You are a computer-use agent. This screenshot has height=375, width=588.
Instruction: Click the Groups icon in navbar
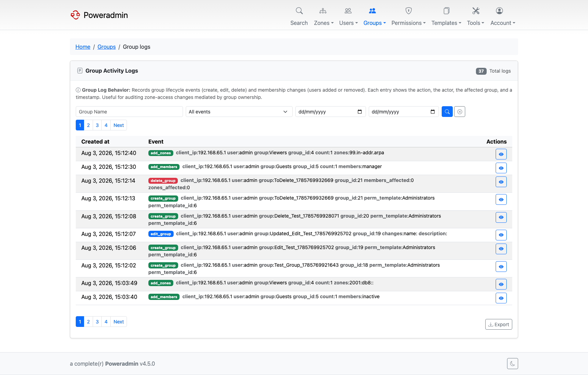tap(372, 11)
